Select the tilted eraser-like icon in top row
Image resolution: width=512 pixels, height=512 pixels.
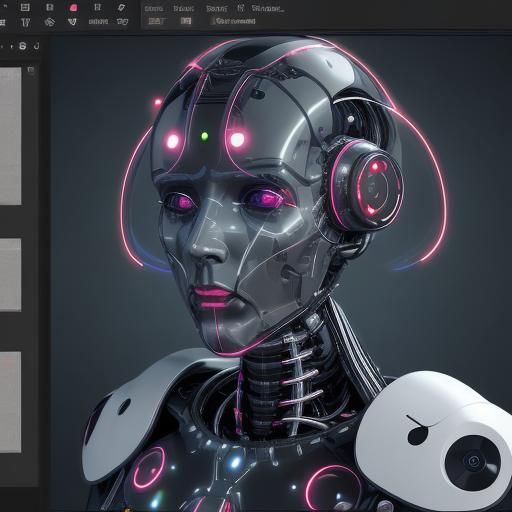(x=122, y=7)
